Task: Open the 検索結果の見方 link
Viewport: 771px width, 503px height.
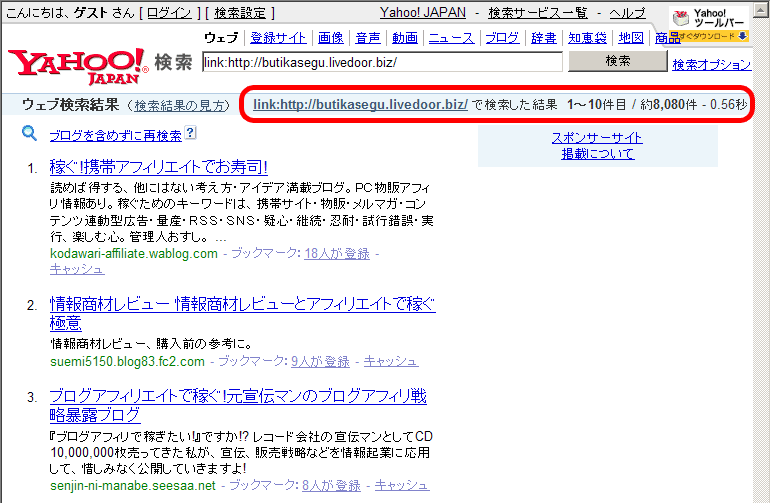Action: [x=179, y=105]
